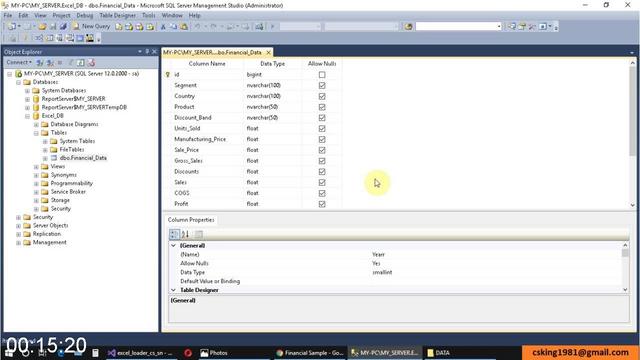The image size is (640, 360).
Task: Click the Relationships icon in designer toolbar
Action: tap(39, 38)
